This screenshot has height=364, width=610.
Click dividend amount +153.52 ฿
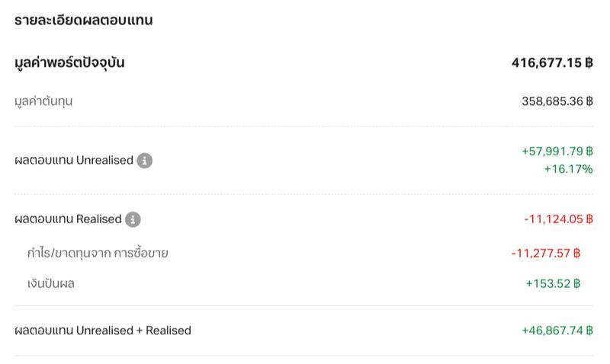point(554,283)
